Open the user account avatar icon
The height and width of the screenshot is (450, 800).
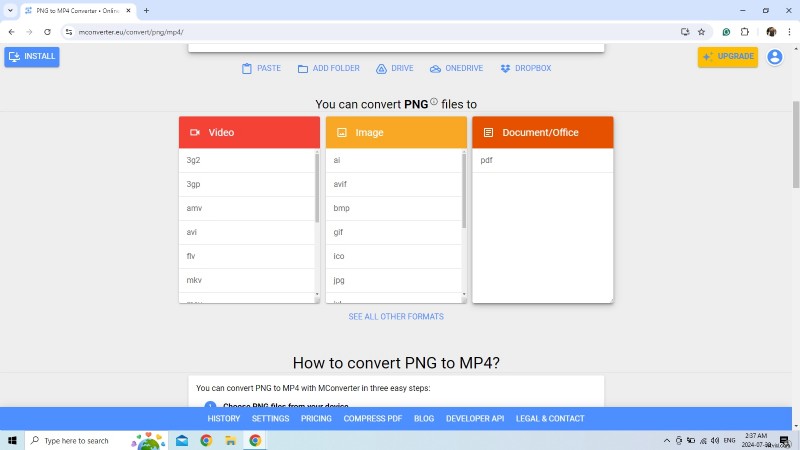774,57
